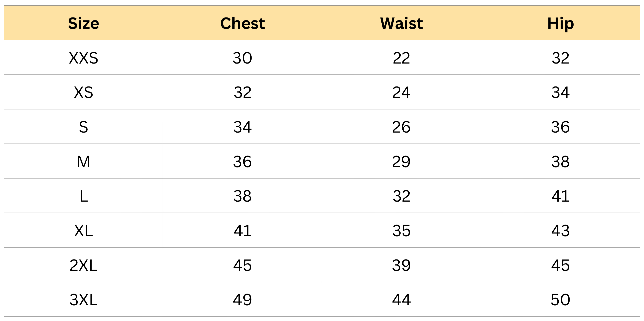The height and width of the screenshot is (321, 644).
Task: Click the Waist column header
Action: 401,23
